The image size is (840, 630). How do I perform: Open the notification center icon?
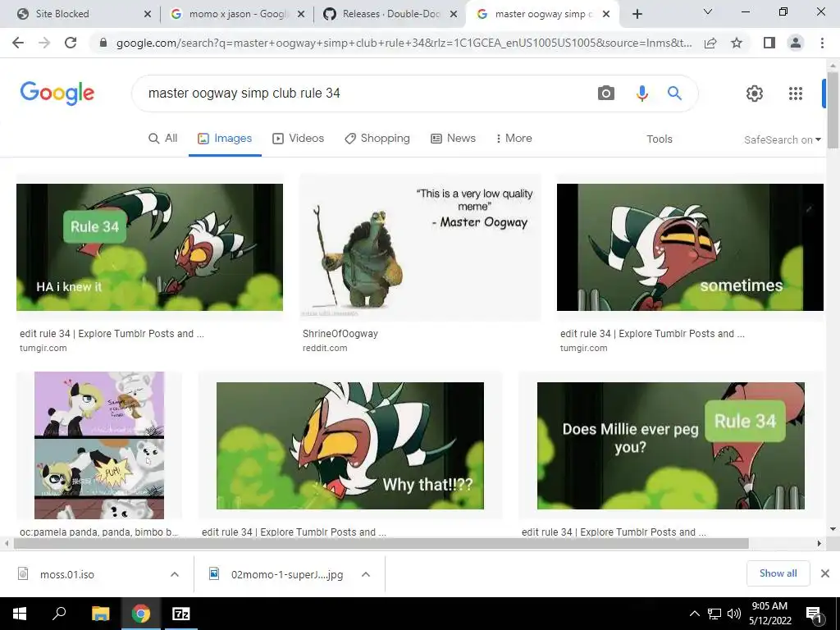tap(815, 614)
